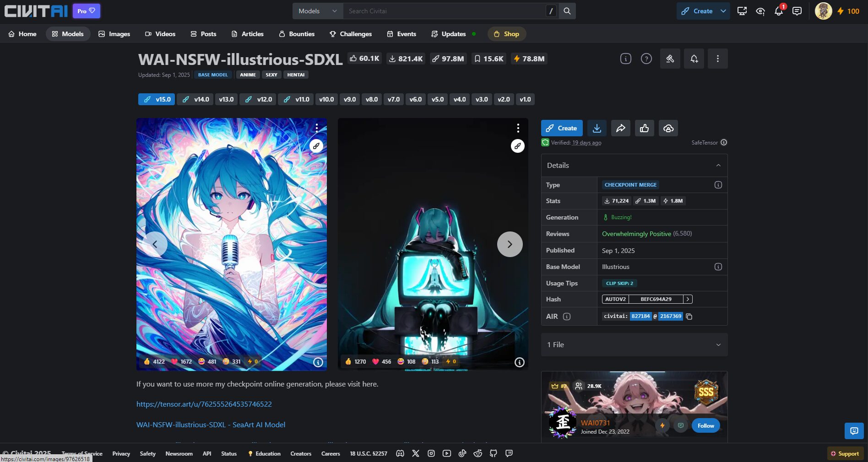The image size is (868, 462).
Task: Download the model via download icon button
Action: [597, 128]
